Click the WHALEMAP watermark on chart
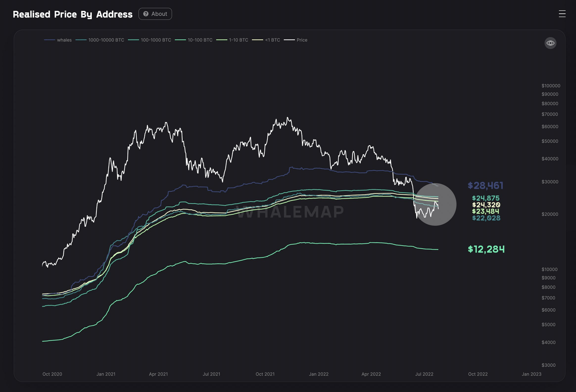This screenshot has height=392, width=576. click(x=291, y=212)
